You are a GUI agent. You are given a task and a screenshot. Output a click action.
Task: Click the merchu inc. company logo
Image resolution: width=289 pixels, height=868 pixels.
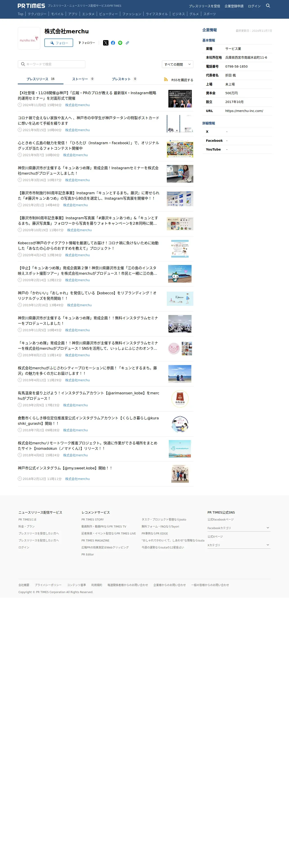[x=29, y=38]
